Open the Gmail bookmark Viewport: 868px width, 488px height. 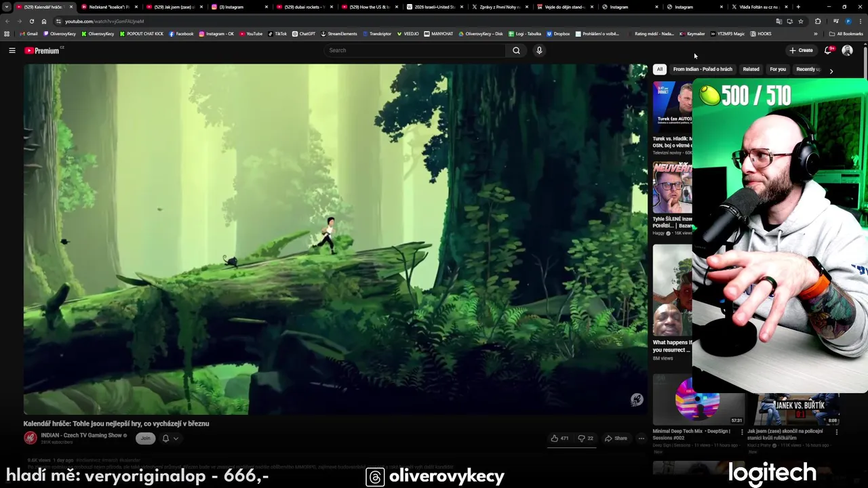[28, 34]
